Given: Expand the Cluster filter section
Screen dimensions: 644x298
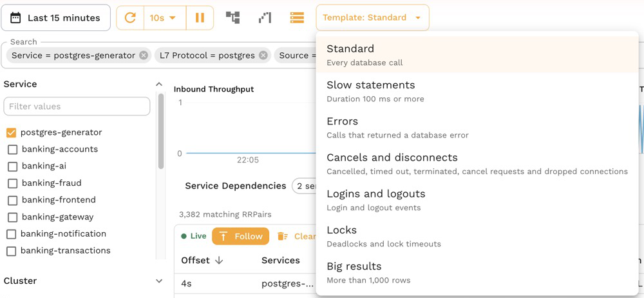Looking at the screenshot, I should pos(159,281).
